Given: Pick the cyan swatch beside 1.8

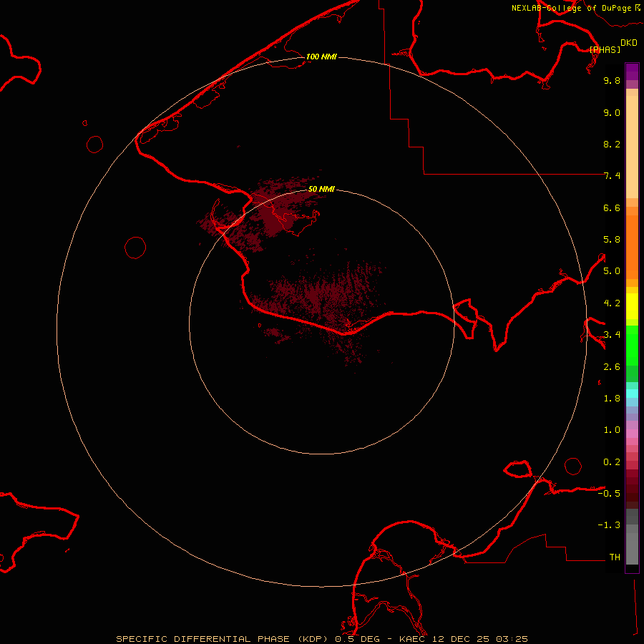Looking at the screenshot, I should (x=632, y=393).
